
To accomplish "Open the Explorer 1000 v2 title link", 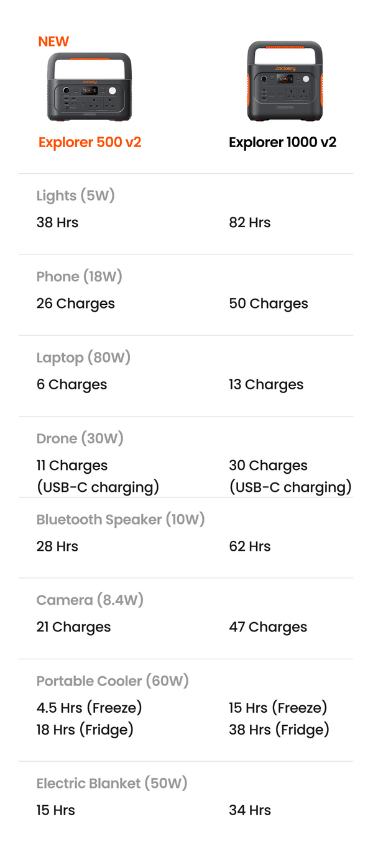I will click(x=282, y=142).
